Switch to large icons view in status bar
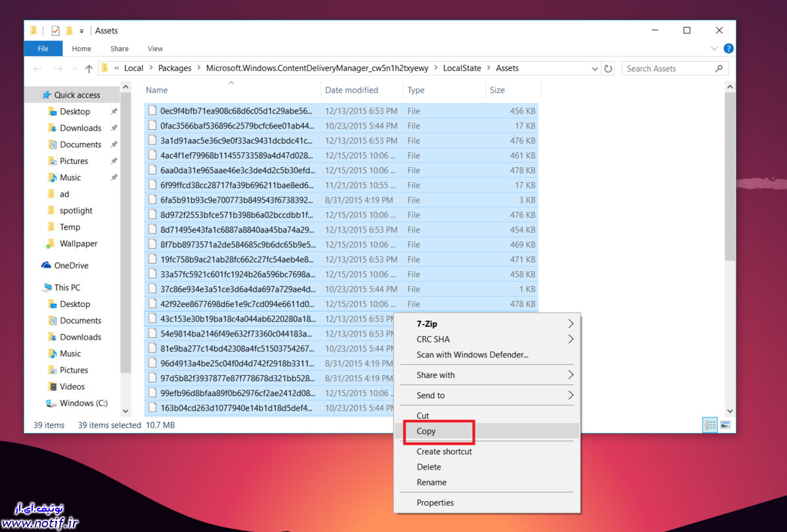This screenshot has width=787, height=532. 725,425
